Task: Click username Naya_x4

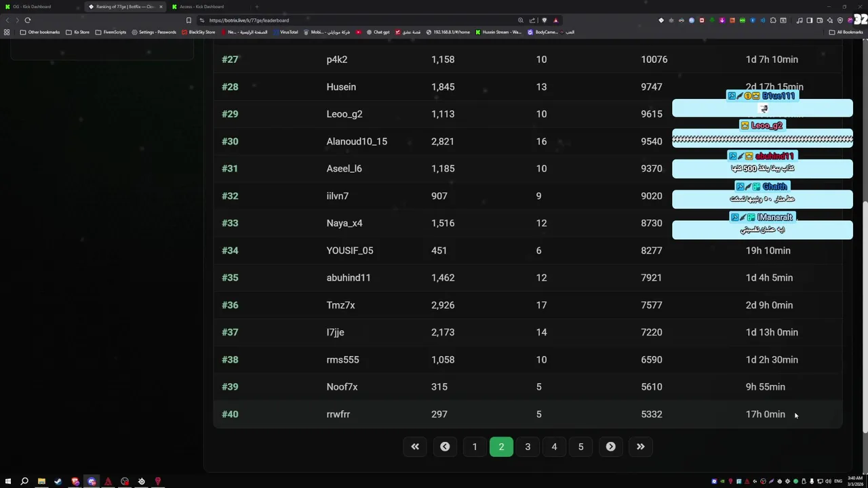Action: (x=344, y=223)
